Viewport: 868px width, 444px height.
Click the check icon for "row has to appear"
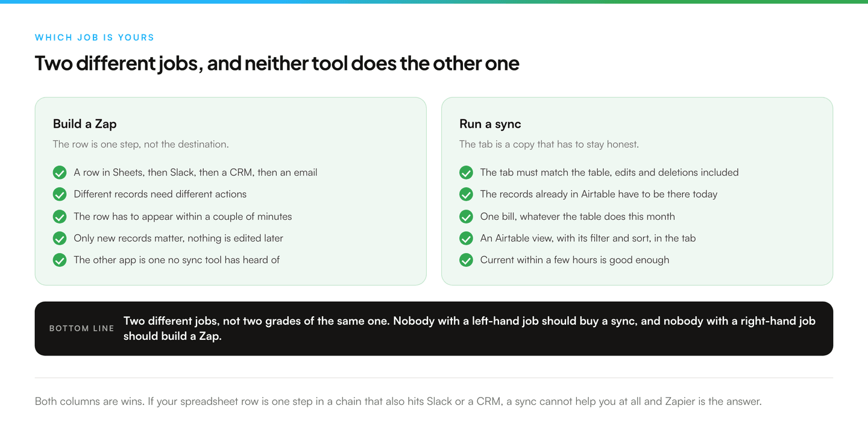(60, 216)
